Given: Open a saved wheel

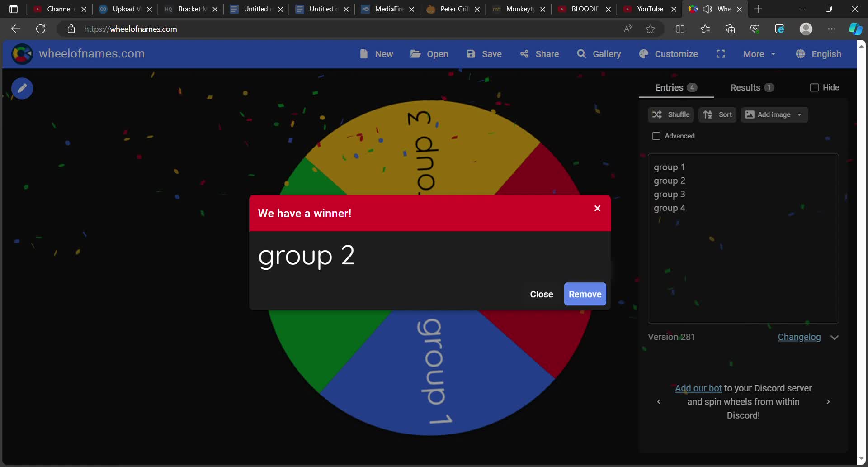Looking at the screenshot, I should tap(429, 54).
